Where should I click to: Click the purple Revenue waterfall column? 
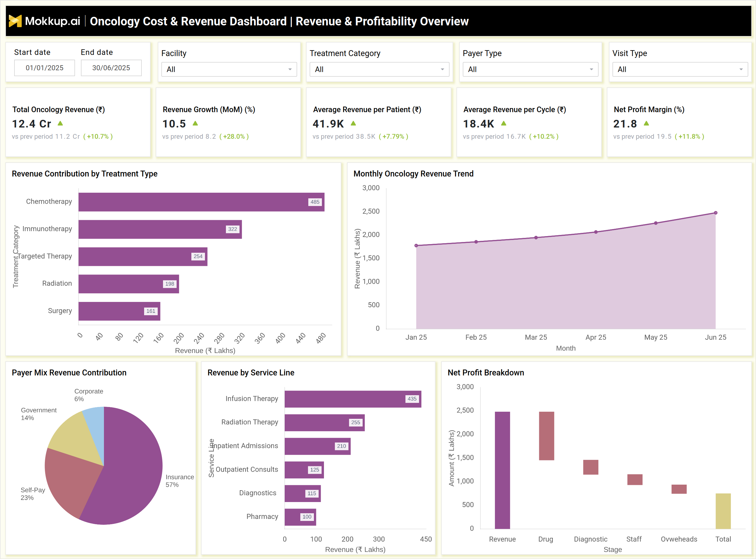(x=502, y=470)
